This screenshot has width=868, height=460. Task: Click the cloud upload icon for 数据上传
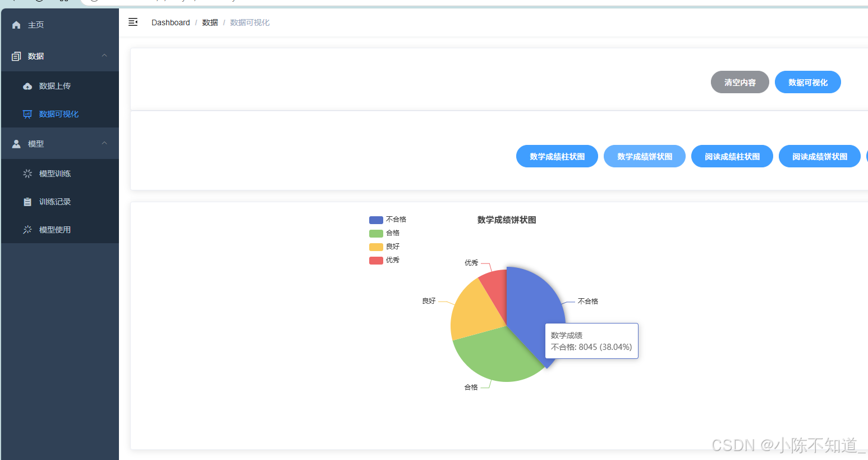27,86
